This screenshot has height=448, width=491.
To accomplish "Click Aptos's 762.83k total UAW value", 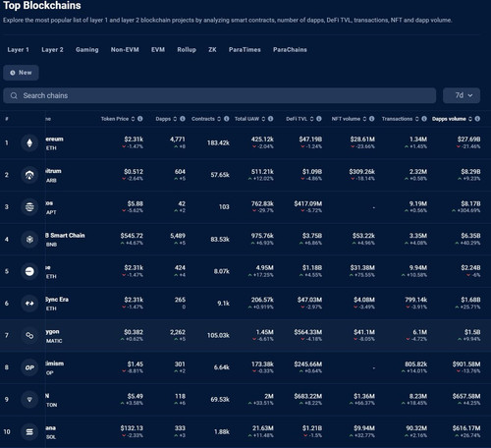I will point(262,203).
